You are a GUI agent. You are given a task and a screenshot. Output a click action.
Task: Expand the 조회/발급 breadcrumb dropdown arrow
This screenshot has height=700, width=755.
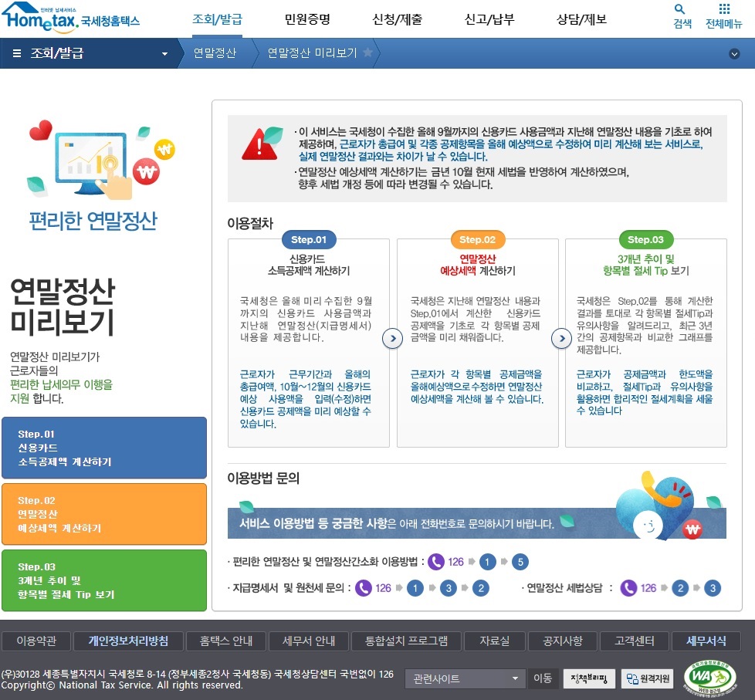click(x=164, y=55)
